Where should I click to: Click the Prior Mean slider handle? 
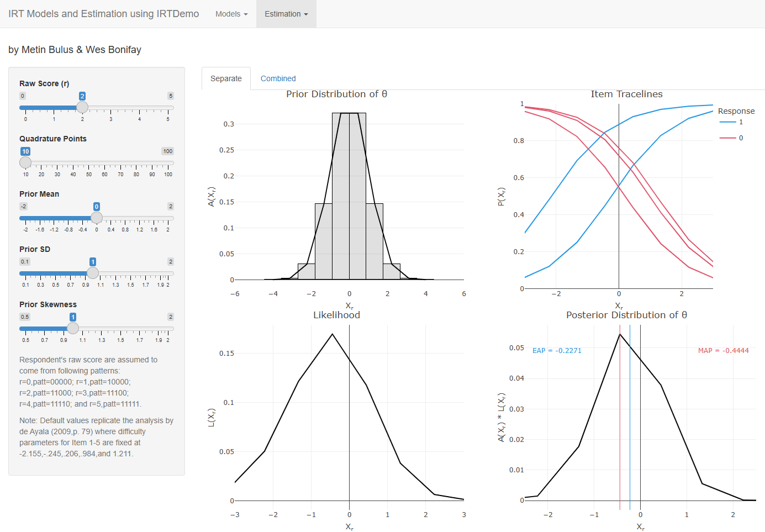(x=97, y=218)
